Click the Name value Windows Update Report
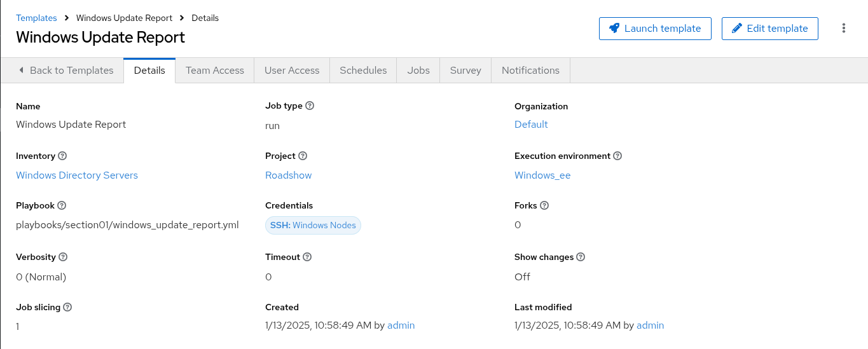 [71, 125]
